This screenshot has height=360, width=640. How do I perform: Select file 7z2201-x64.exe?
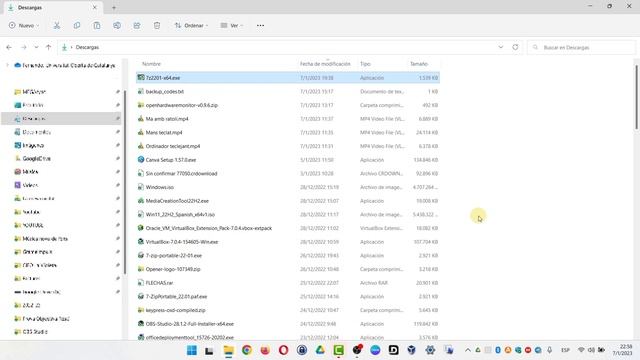click(x=288, y=78)
